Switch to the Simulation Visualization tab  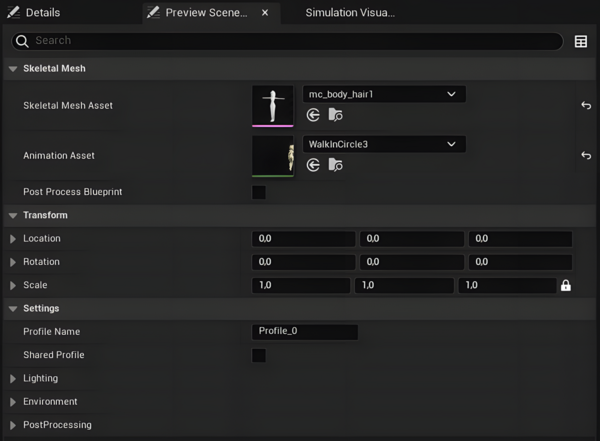pos(350,13)
